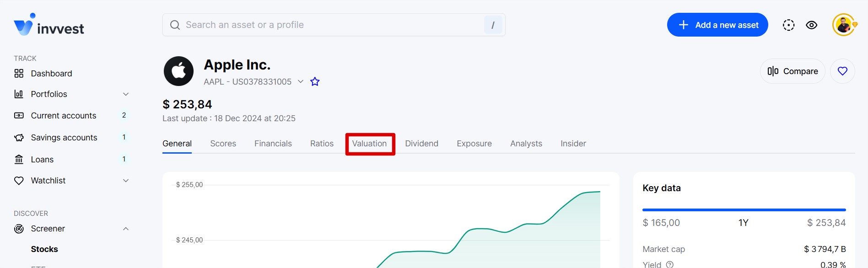Click the $ 253,84 current price text
This screenshot has width=868, height=268.
point(187,104)
